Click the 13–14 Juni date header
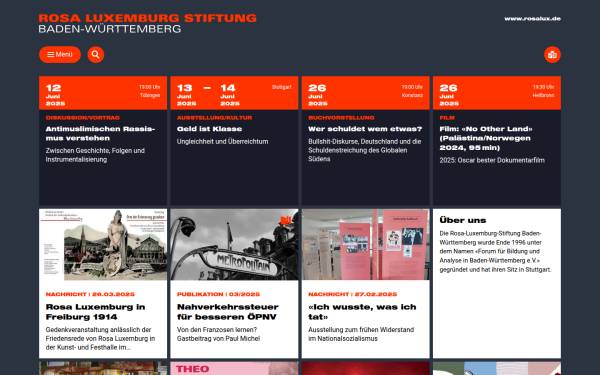This screenshot has height=375, width=600. (x=234, y=93)
